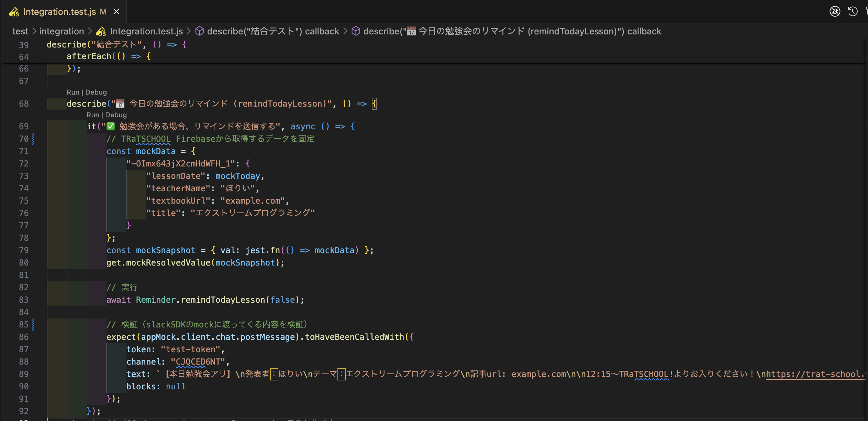Image resolution: width=868 pixels, height=421 pixels.
Task: Click the Jest file icon in the breadcrumb
Action: (x=101, y=32)
